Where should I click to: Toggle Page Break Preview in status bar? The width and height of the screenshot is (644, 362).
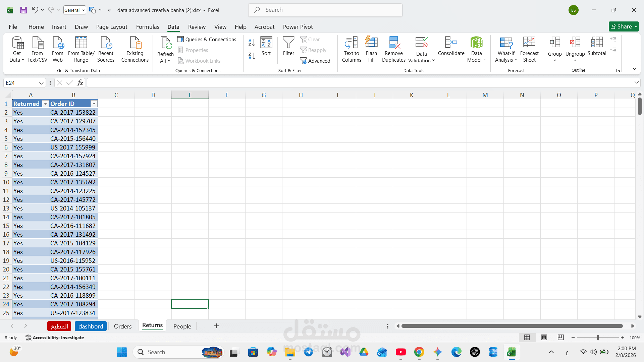(560, 338)
